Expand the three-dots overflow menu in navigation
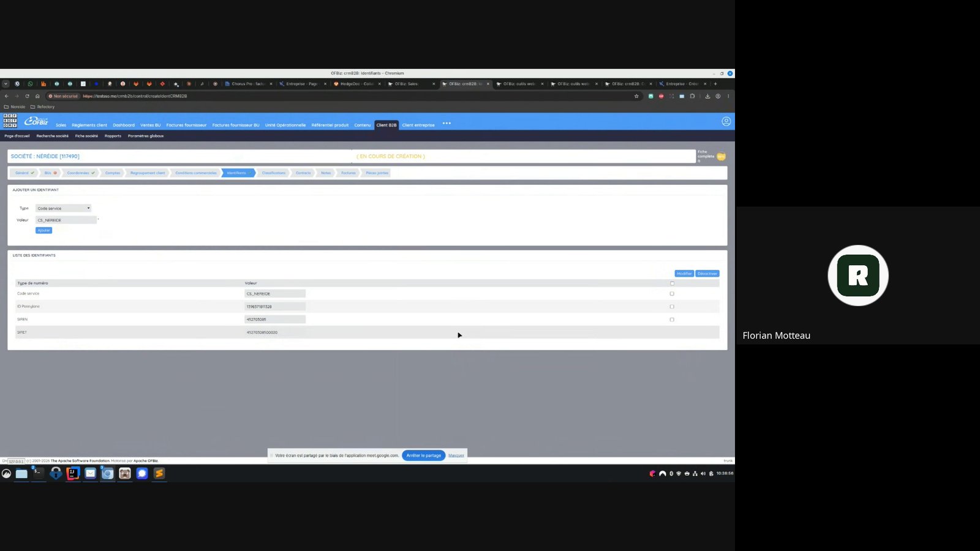The height and width of the screenshot is (551, 980). pos(447,123)
